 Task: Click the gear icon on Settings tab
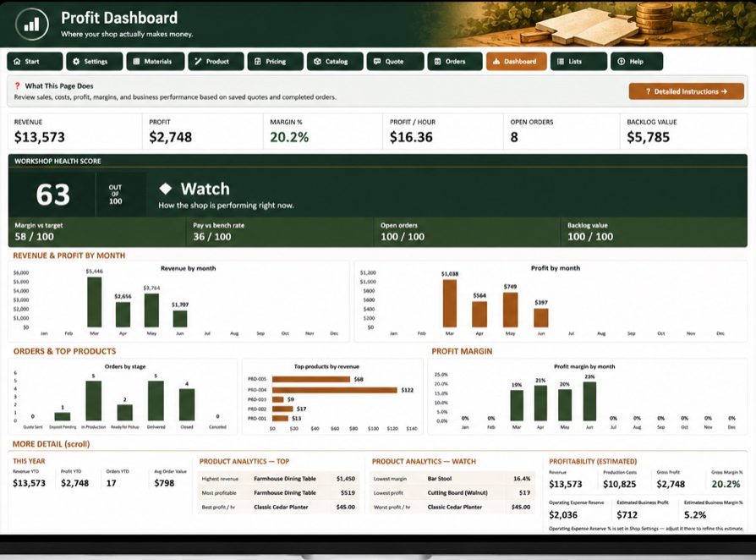76,61
